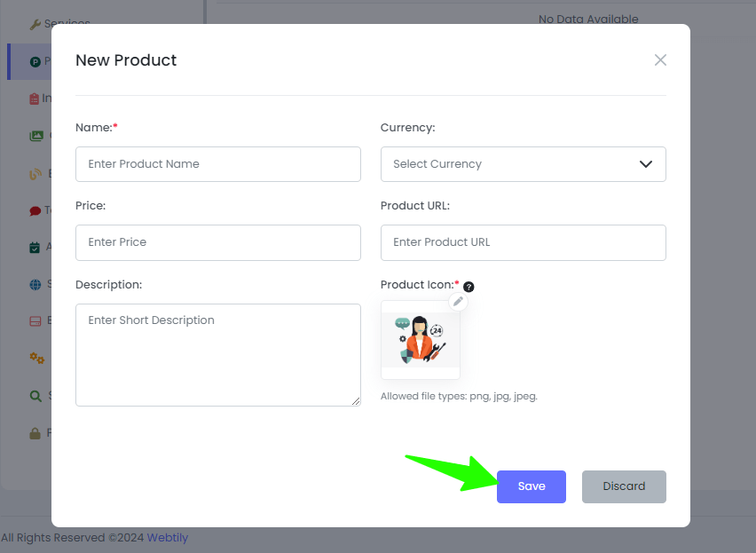Close the New Product dialog
The image size is (756, 553).
point(660,60)
